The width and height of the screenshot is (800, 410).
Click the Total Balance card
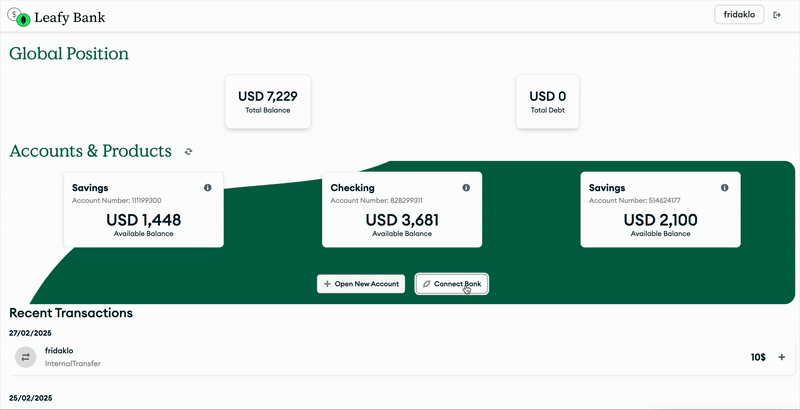(x=268, y=101)
